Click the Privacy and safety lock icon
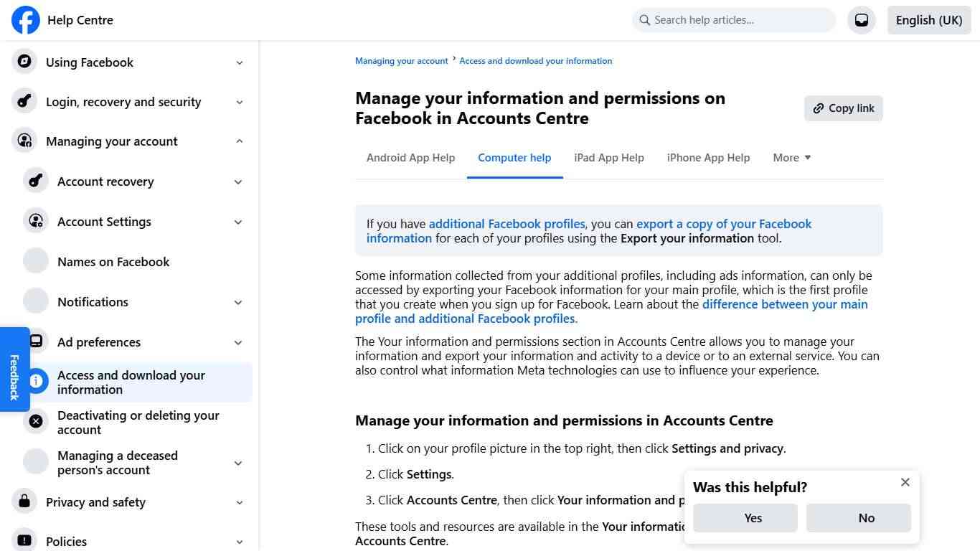Image resolution: width=980 pixels, height=551 pixels. coord(24,501)
